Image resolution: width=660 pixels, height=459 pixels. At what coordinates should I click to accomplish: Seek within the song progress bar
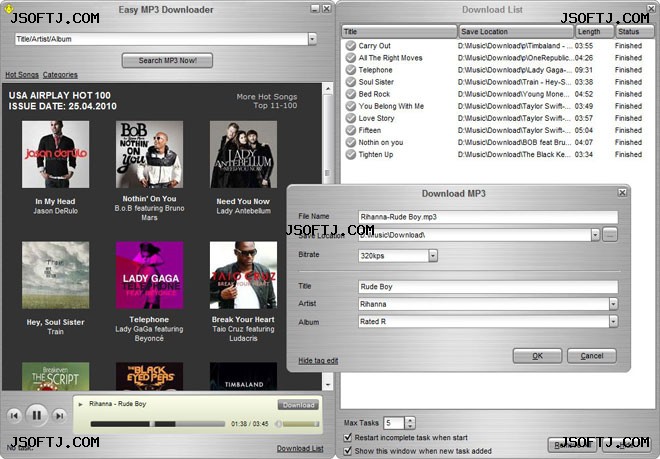click(x=157, y=424)
